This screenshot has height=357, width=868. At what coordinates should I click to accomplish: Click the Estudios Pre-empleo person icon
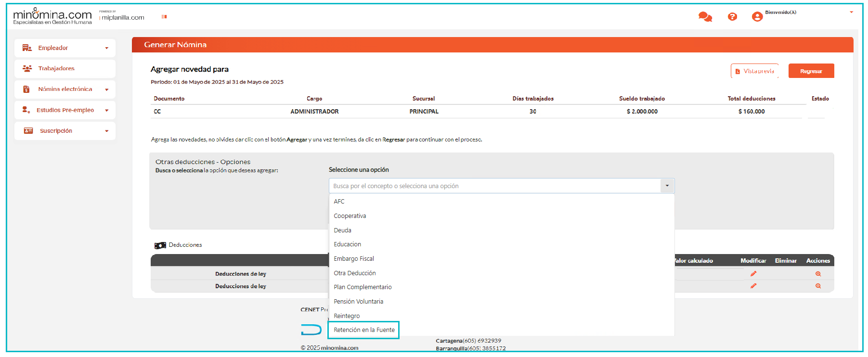click(x=26, y=110)
